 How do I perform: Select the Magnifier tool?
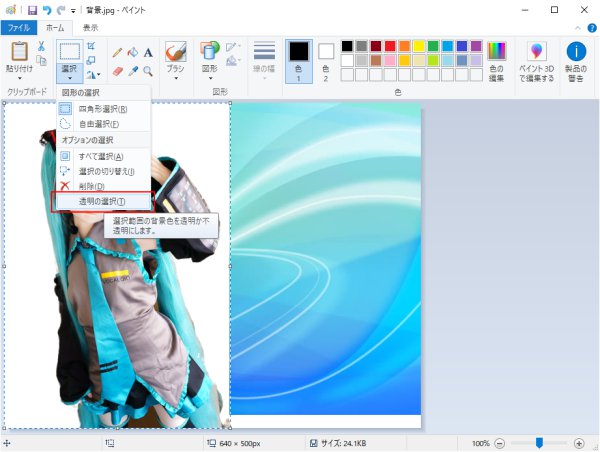(148, 71)
